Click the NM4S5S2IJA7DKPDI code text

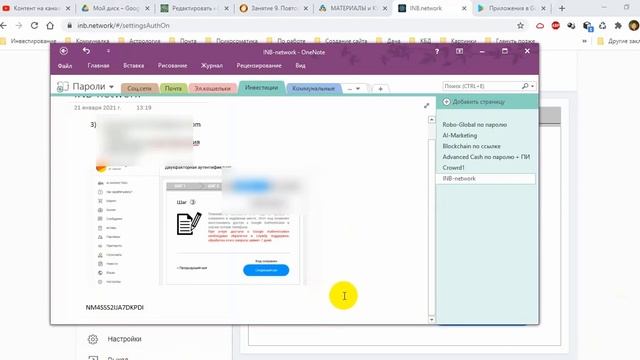click(x=115, y=307)
